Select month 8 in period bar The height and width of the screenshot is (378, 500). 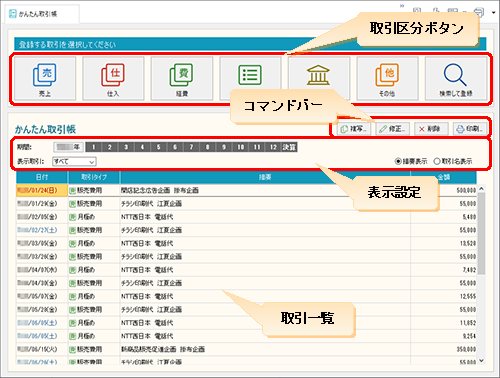click(x=208, y=147)
